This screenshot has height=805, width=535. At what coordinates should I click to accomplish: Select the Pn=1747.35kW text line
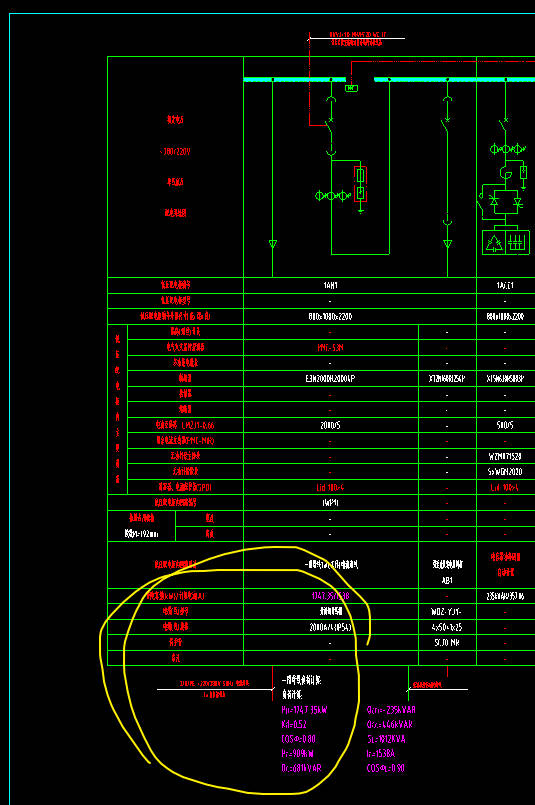point(304,710)
